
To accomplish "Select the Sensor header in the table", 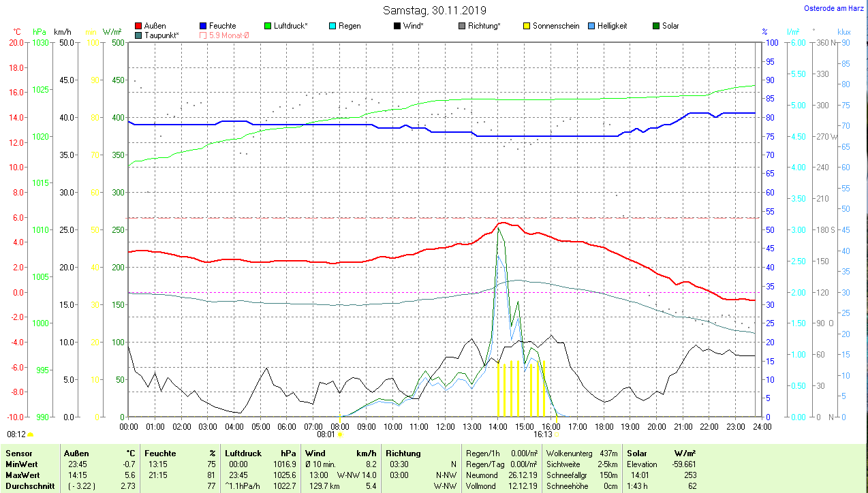I will click(18, 453).
